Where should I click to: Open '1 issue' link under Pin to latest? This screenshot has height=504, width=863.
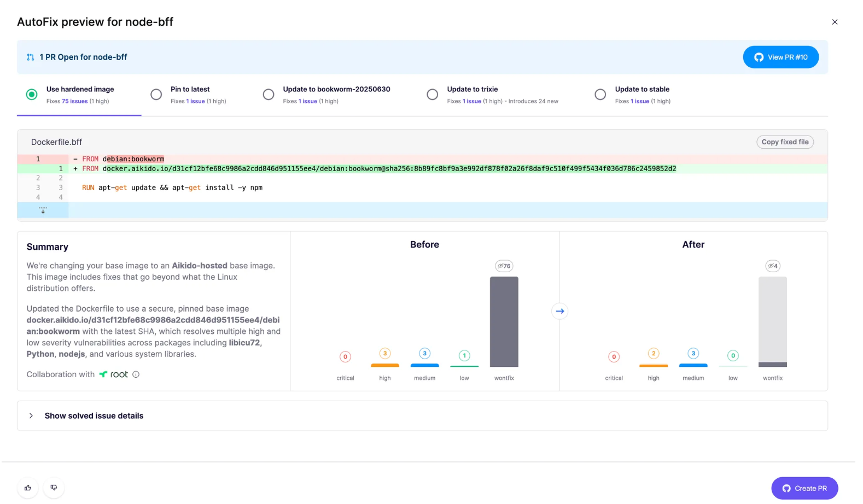[195, 101]
